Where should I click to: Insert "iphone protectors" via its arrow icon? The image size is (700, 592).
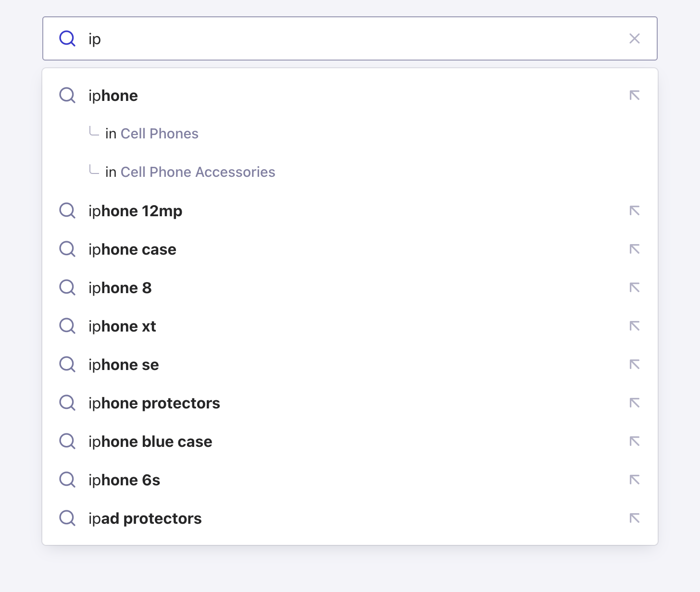pyautogui.click(x=635, y=403)
